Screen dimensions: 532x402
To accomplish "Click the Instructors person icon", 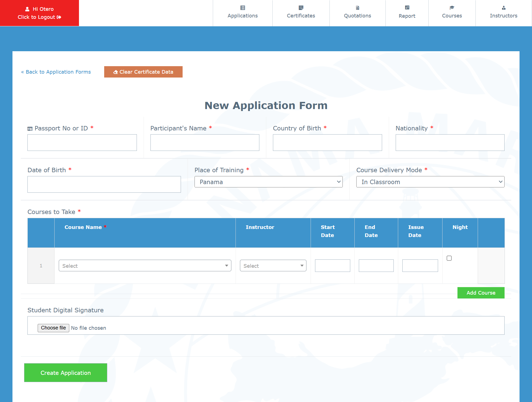I will [x=503, y=8].
